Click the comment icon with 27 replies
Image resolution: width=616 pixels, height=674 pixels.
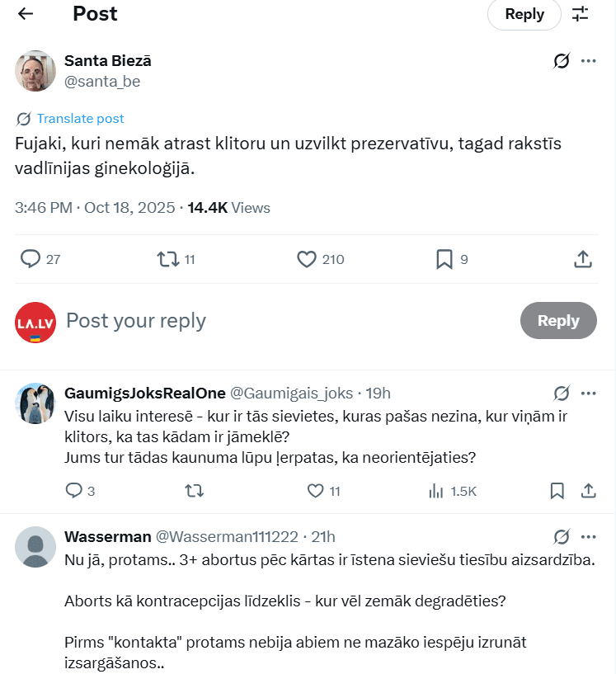pyautogui.click(x=31, y=259)
